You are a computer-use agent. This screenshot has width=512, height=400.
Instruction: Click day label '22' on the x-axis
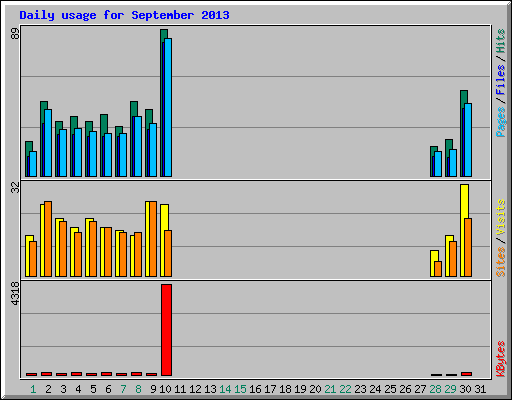point(345,389)
